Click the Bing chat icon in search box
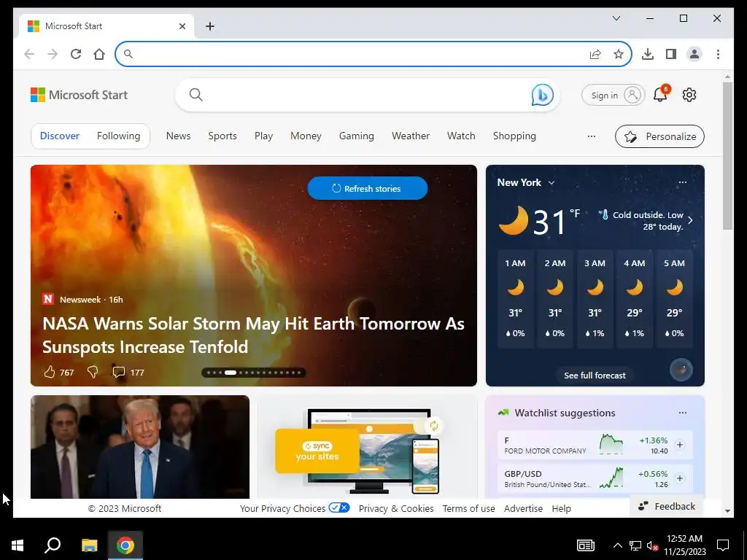Screen dimensions: 747x560 coord(542,95)
